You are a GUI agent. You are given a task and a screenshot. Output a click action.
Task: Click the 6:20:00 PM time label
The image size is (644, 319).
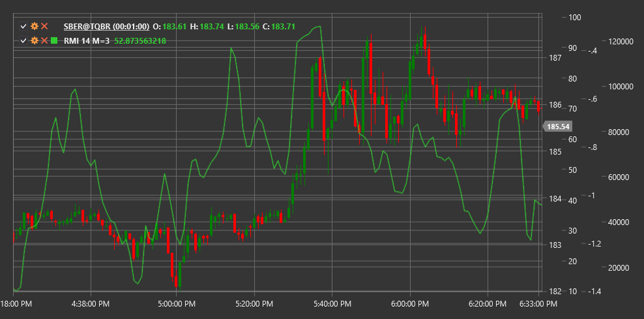coord(488,305)
